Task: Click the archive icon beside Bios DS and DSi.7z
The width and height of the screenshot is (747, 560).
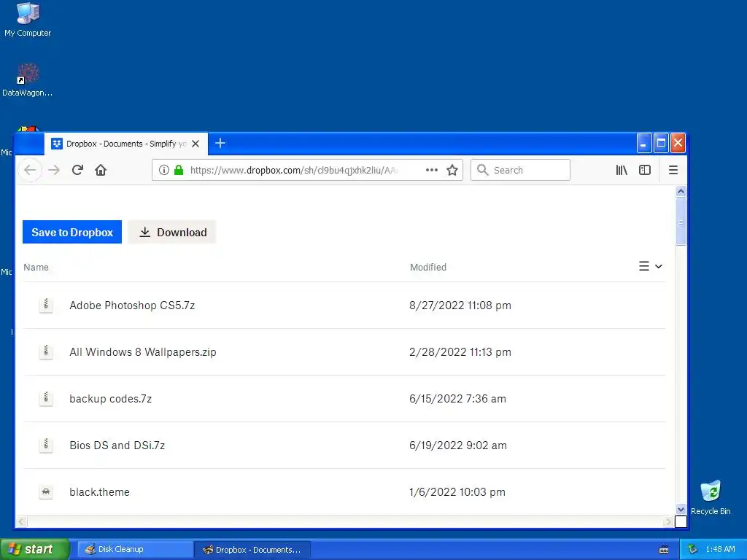Action: click(x=46, y=446)
